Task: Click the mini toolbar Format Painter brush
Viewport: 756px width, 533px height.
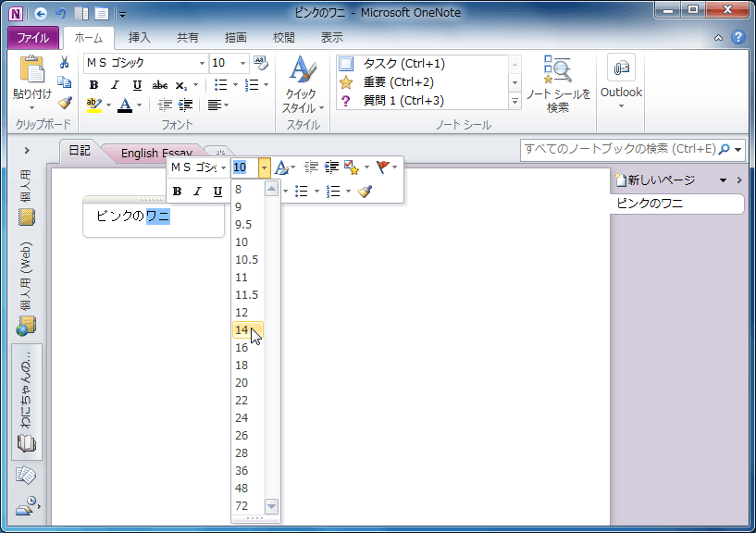Action: point(365,192)
